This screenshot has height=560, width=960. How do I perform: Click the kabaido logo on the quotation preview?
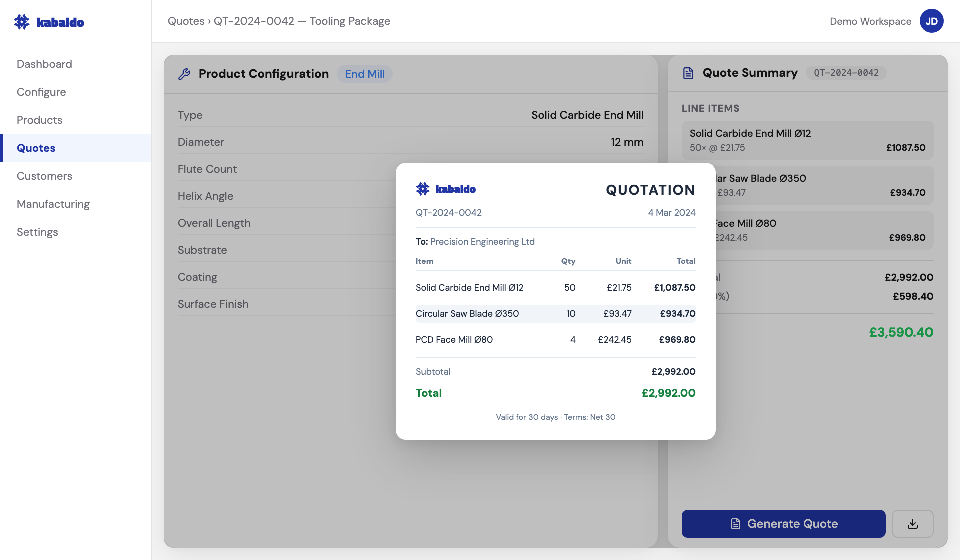[x=445, y=189]
